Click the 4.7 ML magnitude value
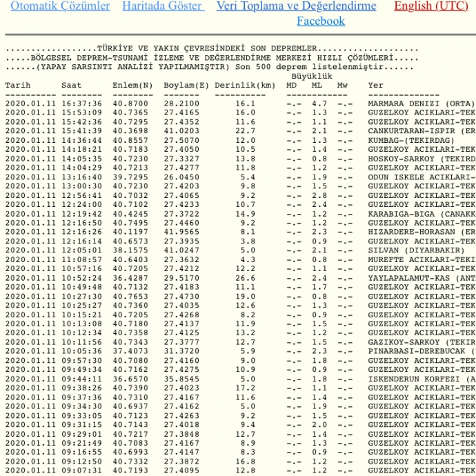The width and height of the screenshot is (476, 476). tap(319, 103)
